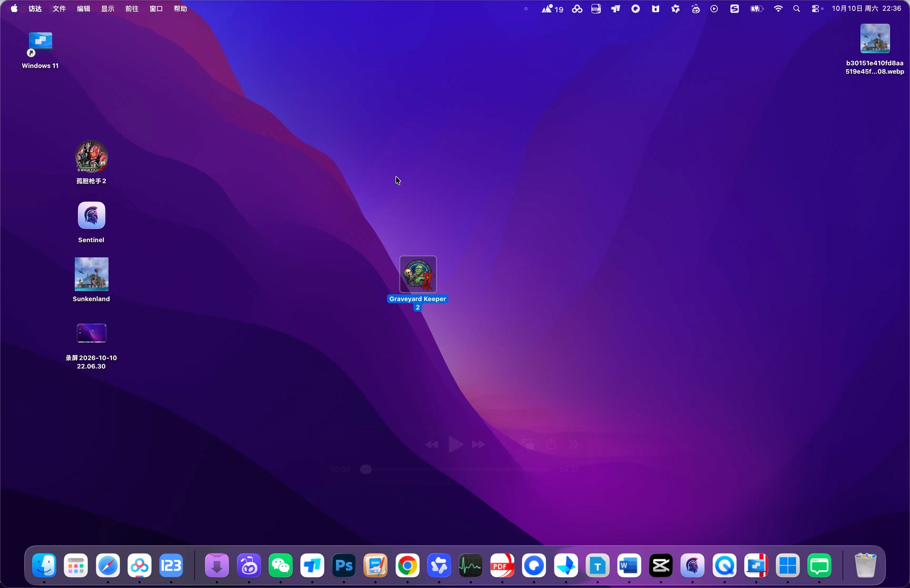Open the purple Weibo-style app in Dock

(x=249, y=565)
